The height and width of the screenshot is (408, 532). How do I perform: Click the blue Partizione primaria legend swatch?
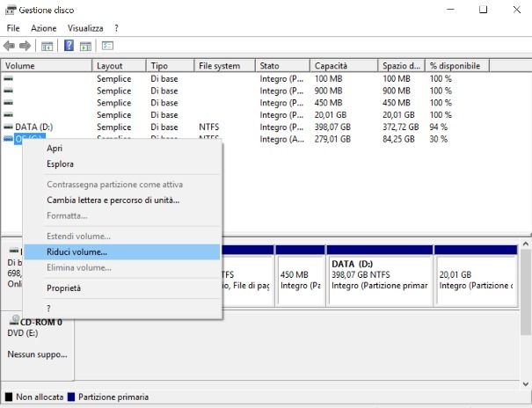click(x=71, y=397)
